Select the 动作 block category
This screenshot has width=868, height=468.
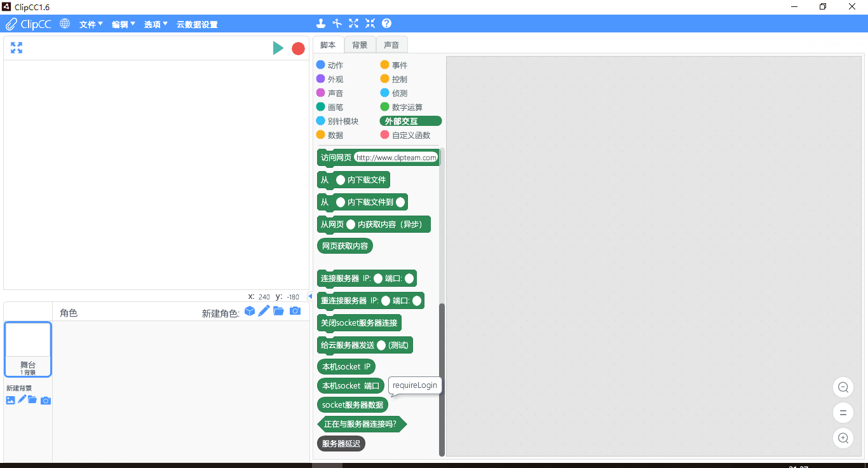click(x=330, y=65)
